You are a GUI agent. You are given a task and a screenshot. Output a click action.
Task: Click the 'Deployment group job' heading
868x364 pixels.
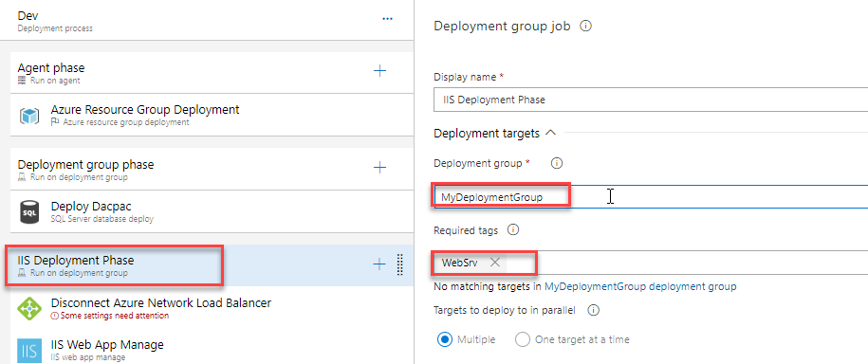click(x=502, y=26)
